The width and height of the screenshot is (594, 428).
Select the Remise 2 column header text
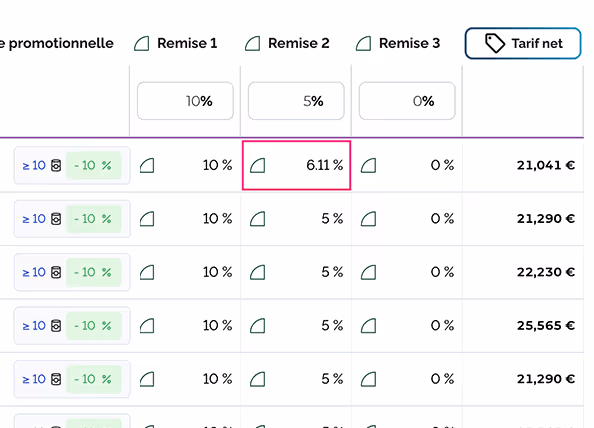point(299,43)
